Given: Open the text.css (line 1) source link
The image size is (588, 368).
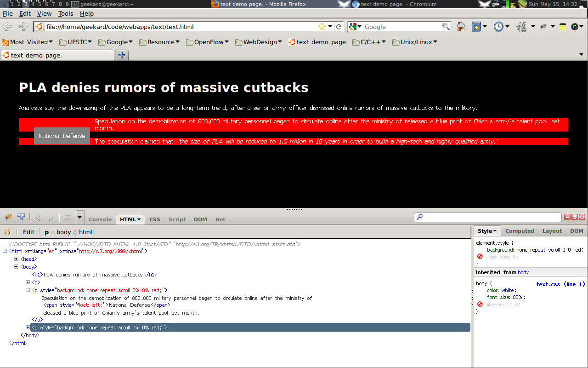Looking at the screenshot, I should 560,284.
